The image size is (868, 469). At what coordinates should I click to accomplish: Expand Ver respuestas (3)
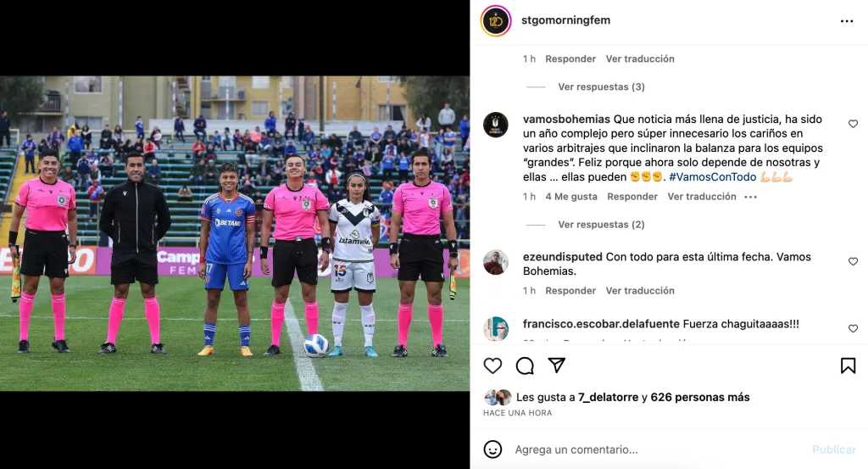click(x=601, y=87)
